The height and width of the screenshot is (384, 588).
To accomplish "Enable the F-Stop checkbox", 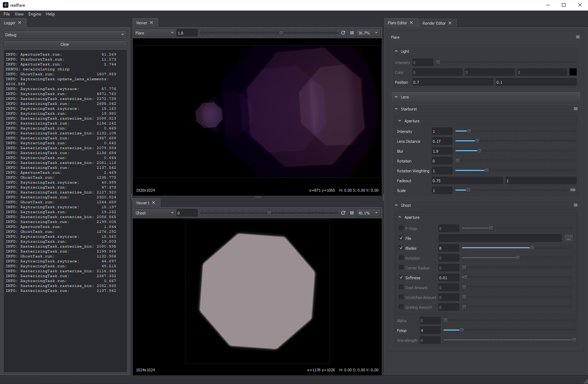I will point(401,228).
